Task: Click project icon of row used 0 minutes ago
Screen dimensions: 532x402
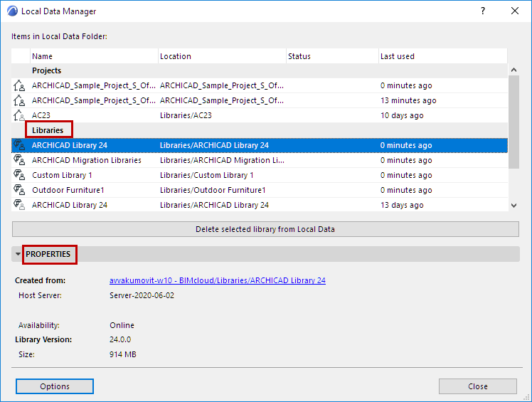Action: [19, 85]
